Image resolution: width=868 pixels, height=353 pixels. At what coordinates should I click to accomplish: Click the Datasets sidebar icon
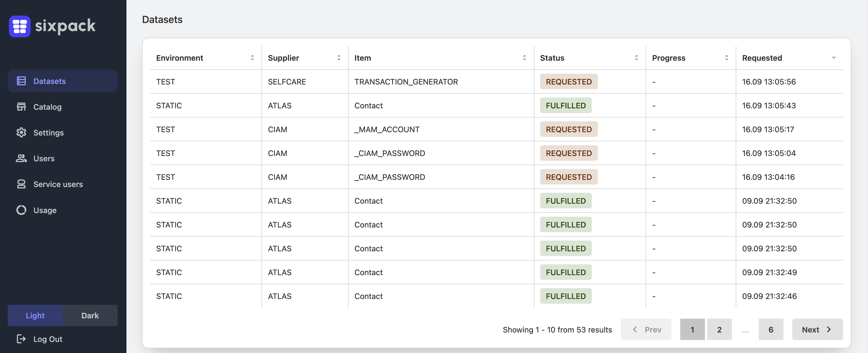21,81
